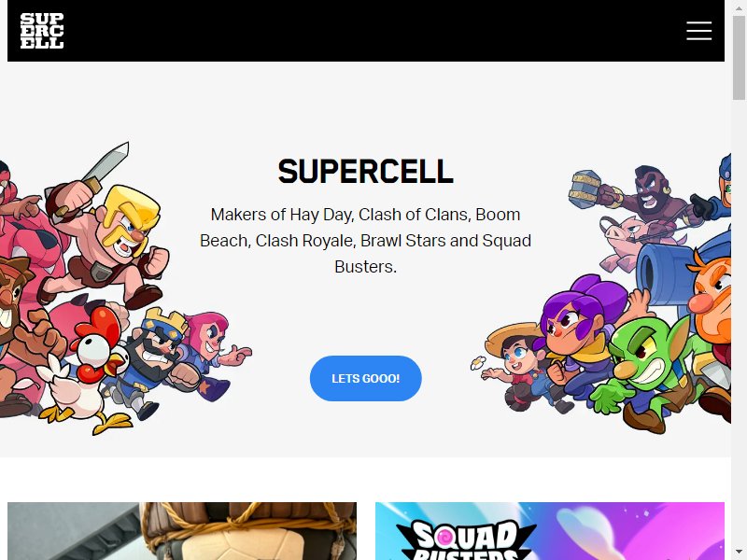The height and width of the screenshot is (560, 747).
Task: Click the vertical scrollbar thumb
Action: pos(739,57)
